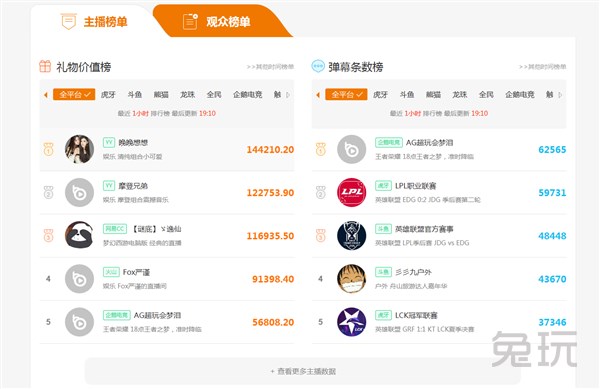Click the silver rank 2 medal in 礼物价值榜
600x389 pixels.
pyautogui.click(x=49, y=192)
